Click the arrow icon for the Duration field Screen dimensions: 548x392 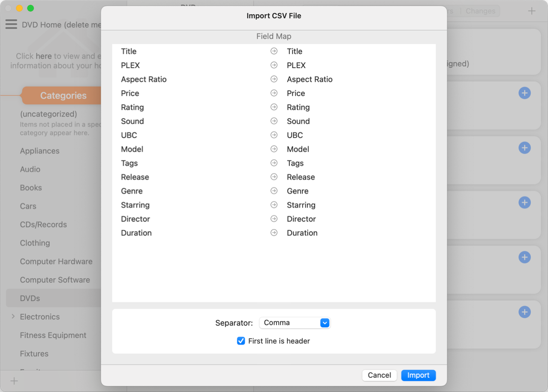pyautogui.click(x=274, y=233)
